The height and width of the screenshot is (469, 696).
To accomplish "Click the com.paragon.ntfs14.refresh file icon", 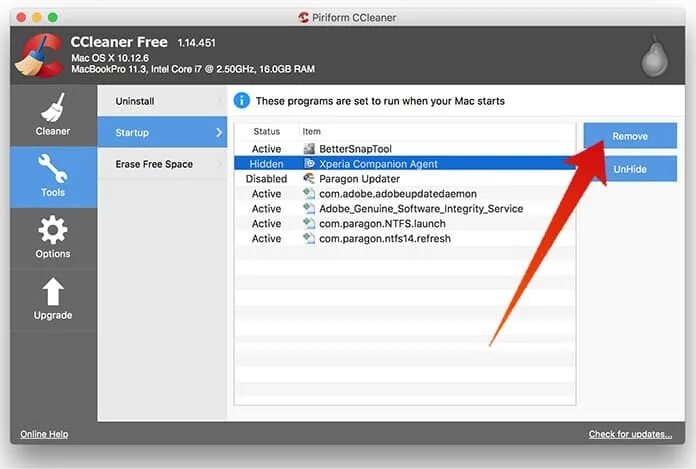I will click(309, 238).
